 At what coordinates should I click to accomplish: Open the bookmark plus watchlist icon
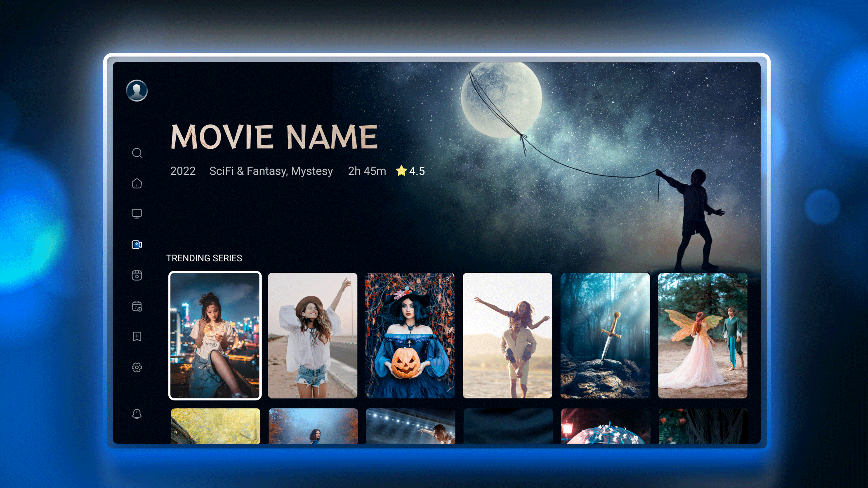point(137,336)
